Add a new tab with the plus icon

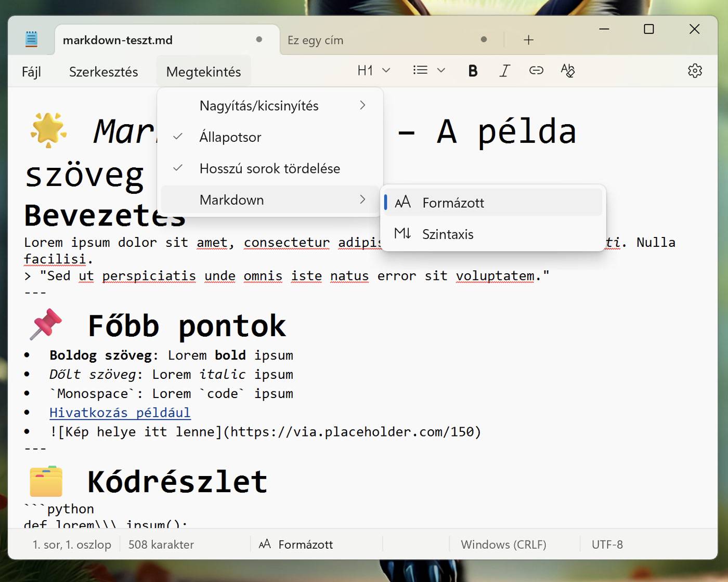(x=528, y=40)
